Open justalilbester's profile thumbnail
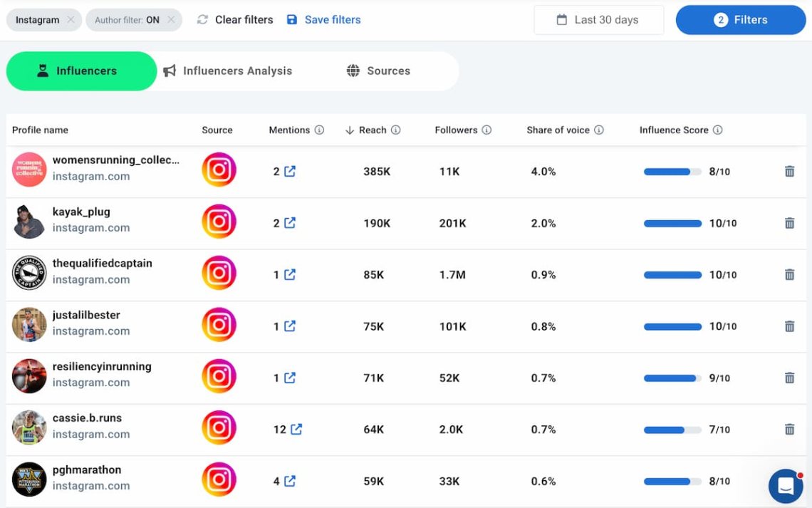The width and height of the screenshot is (812, 508). pyautogui.click(x=28, y=324)
